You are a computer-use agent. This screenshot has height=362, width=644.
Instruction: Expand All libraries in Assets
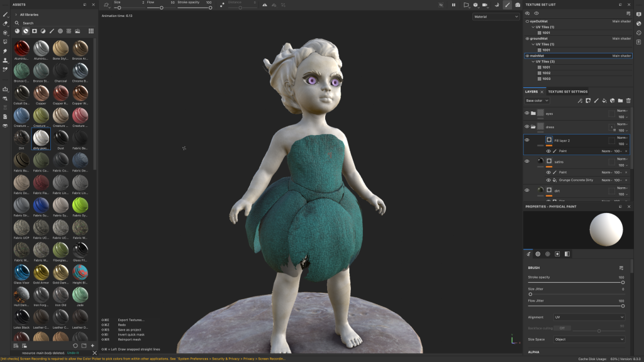coord(16,14)
